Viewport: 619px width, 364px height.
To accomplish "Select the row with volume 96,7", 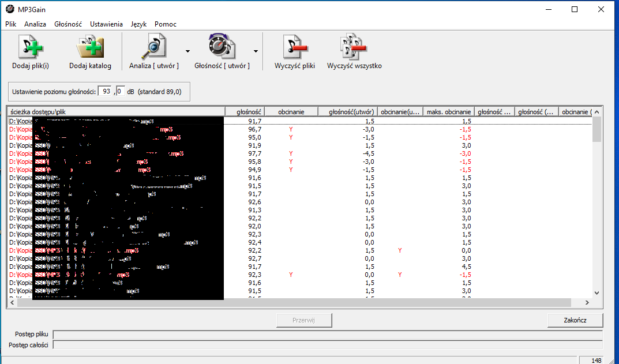I will [x=300, y=129].
